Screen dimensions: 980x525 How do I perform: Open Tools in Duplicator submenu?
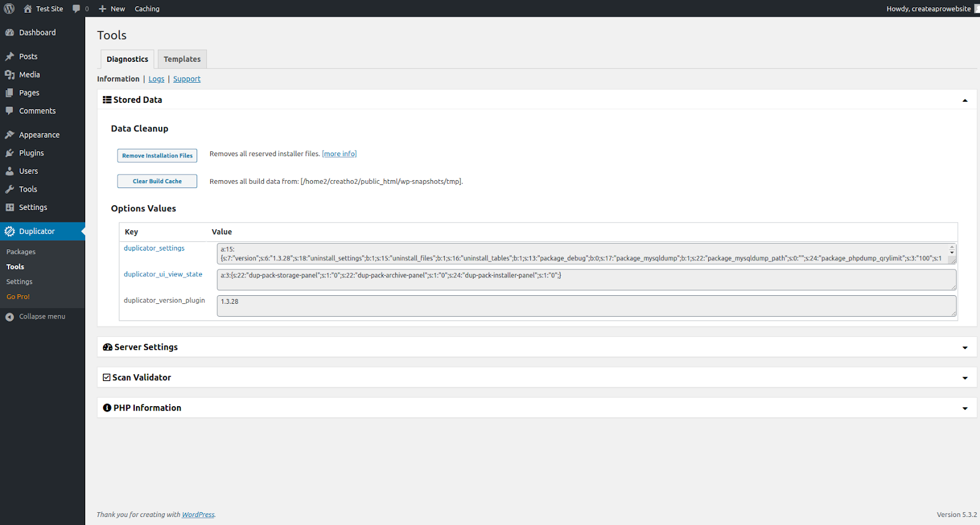[15, 267]
